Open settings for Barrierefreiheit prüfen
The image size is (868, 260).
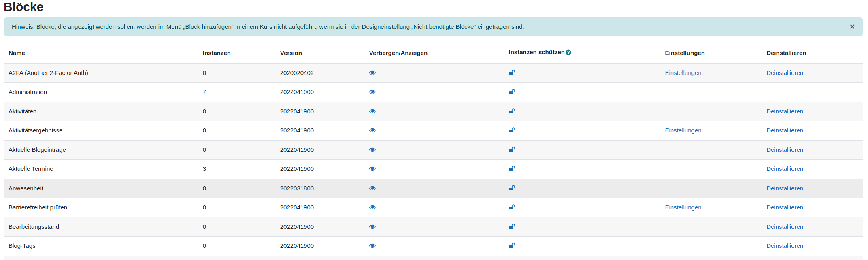coord(683,207)
